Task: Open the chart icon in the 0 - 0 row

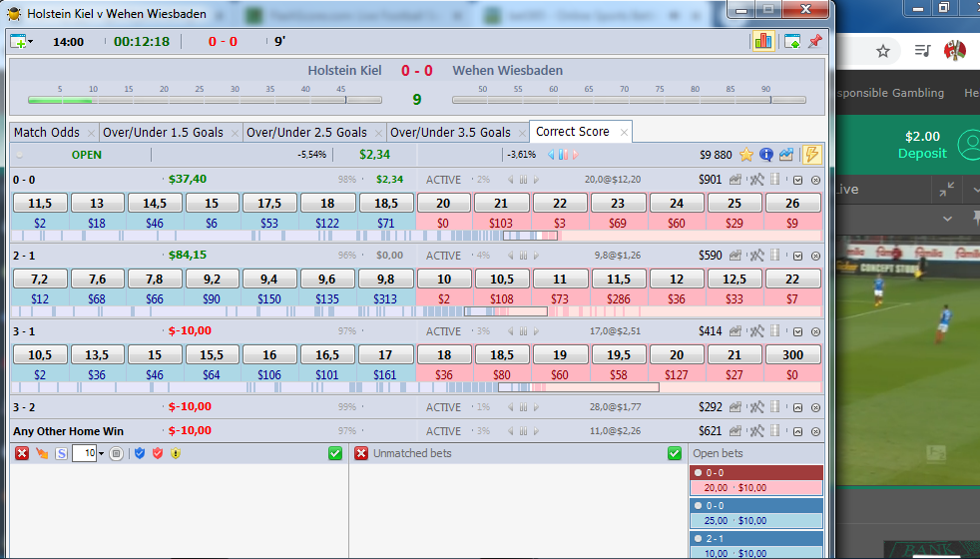Action: coord(735,180)
